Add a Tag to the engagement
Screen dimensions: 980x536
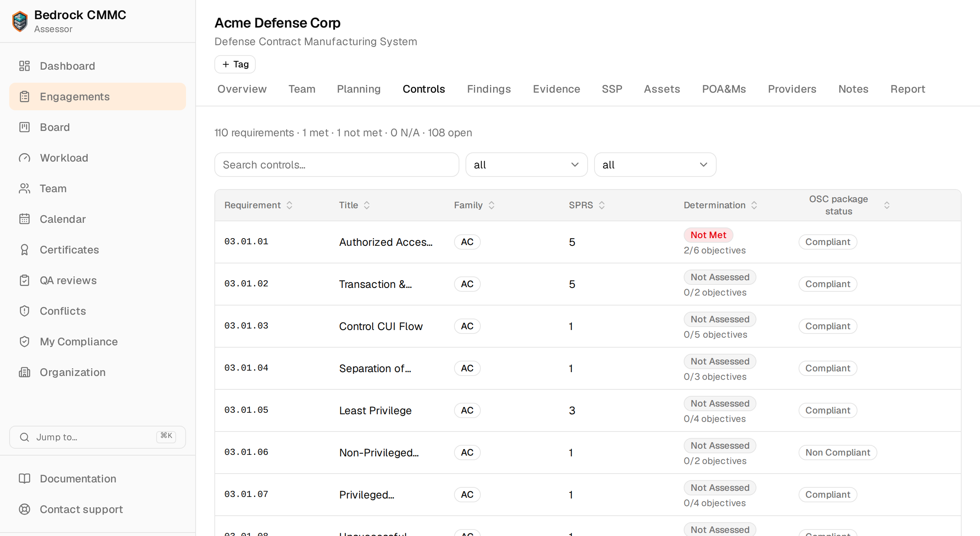click(x=235, y=64)
